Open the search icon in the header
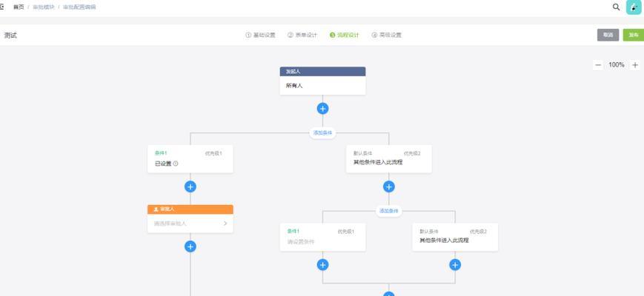This screenshot has width=644, height=296. [x=616, y=7]
